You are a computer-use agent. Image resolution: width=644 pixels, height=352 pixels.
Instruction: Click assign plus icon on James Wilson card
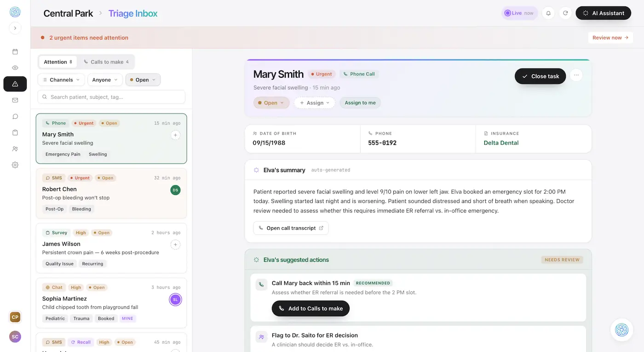click(x=175, y=244)
